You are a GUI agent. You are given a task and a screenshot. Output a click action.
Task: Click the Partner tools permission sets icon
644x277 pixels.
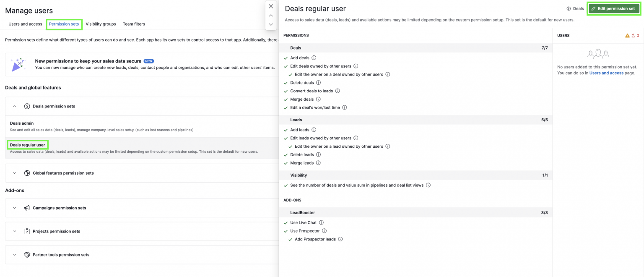coord(27,255)
